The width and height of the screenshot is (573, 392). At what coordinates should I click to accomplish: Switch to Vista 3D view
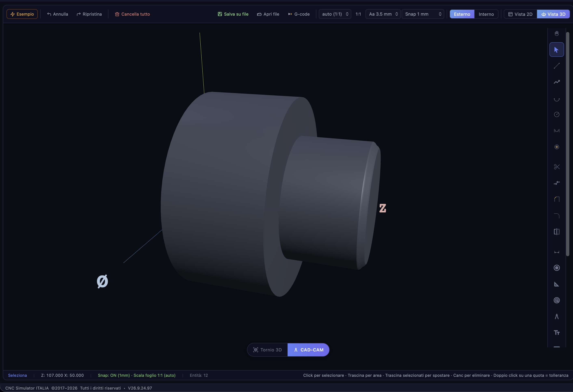pyautogui.click(x=553, y=14)
